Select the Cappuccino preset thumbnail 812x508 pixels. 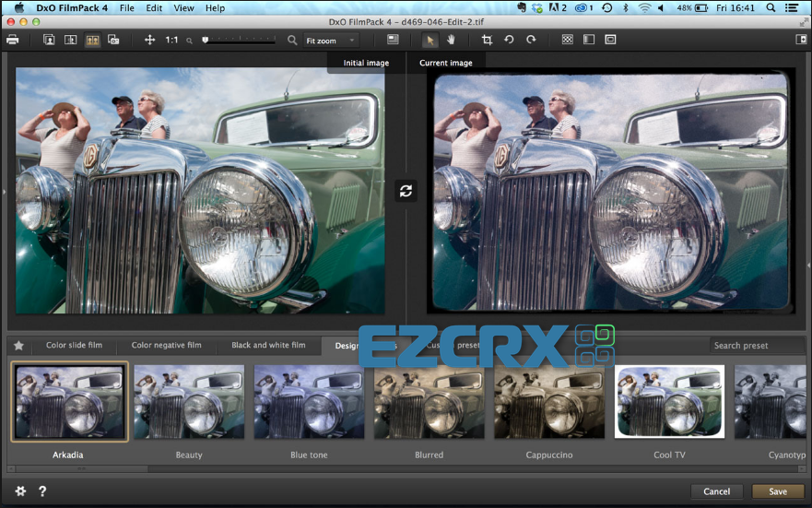(549, 402)
